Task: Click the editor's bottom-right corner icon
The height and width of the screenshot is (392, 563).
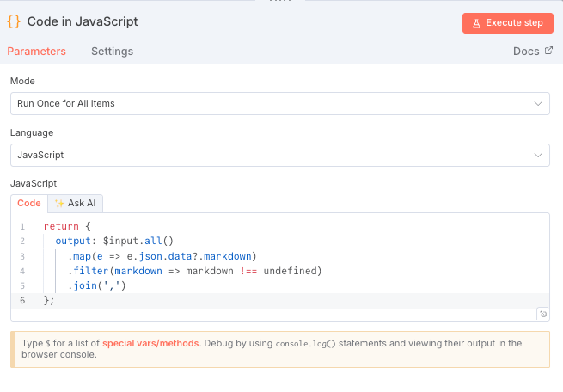Action: 542,315
